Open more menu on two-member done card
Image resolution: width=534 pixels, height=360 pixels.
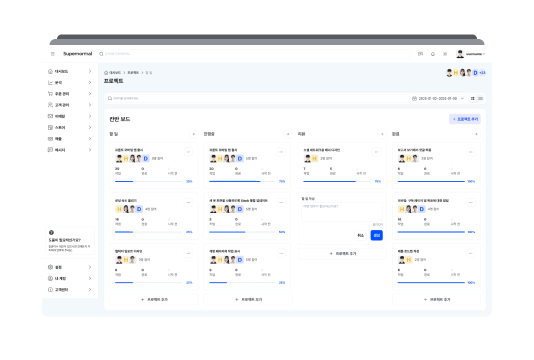pyautogui.click(x=471, y=253)
